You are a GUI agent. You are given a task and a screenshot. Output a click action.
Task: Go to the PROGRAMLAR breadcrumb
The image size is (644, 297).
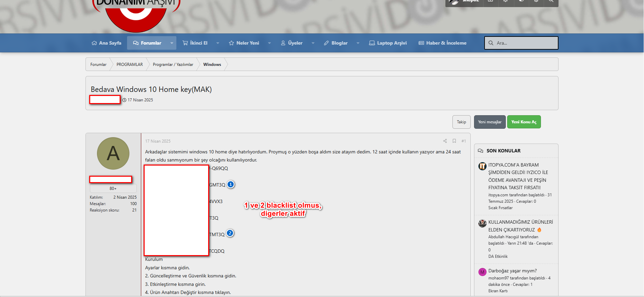pos(130,65)
